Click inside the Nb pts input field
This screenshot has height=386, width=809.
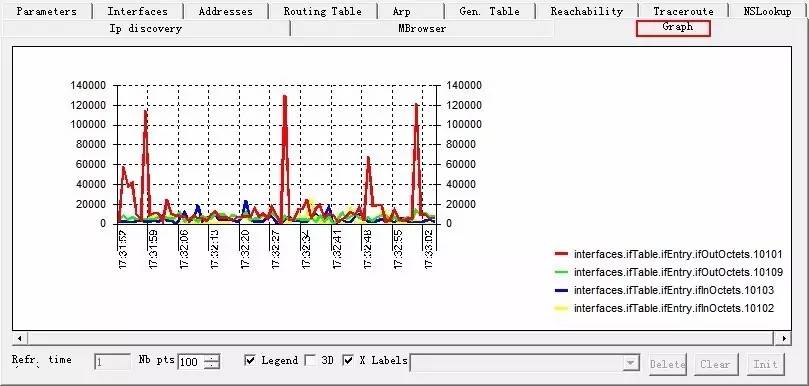coord(191,362)
